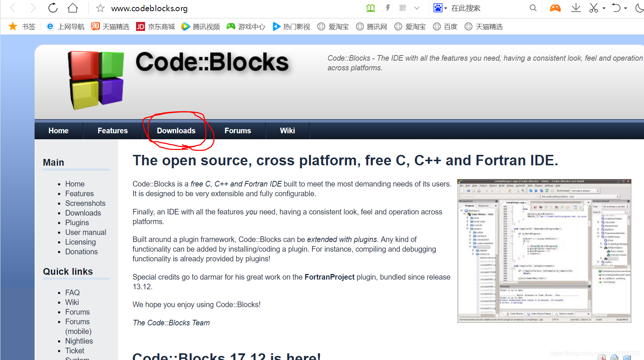Image resolution: width=644 pixels, height=360 pixels.
Task: Open Baidu search engine selector
Action: [x=440, y=8]
